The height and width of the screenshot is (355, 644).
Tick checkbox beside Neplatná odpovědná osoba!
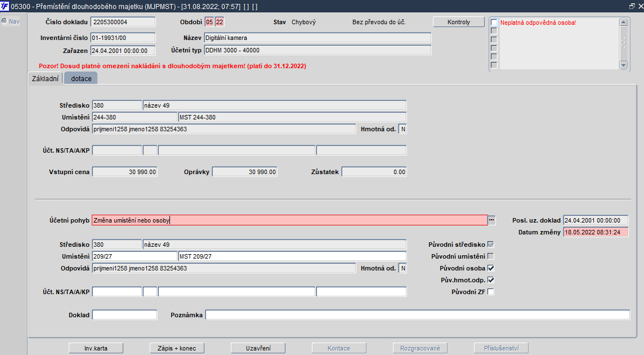coord(494,23)
